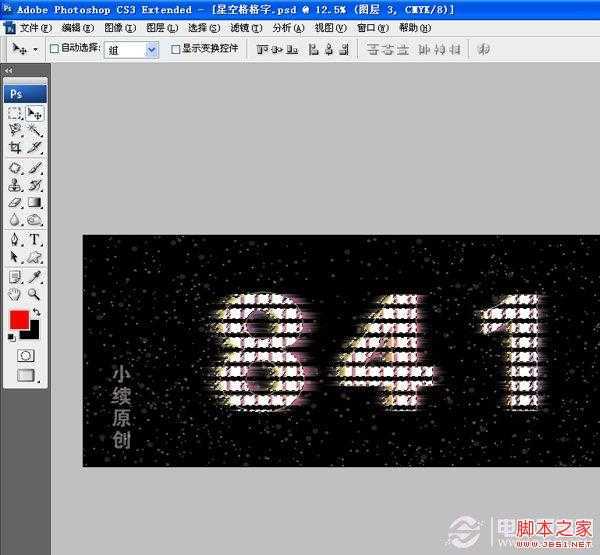Enable the 自动选择 checkbox
The image size is (600, 555).
pyautogui.click(x=55, y=49)
